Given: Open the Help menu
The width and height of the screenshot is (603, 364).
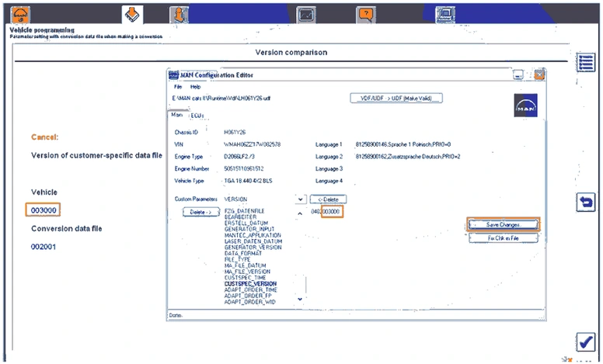Looking at the screenshot, I should pos(195,87).
